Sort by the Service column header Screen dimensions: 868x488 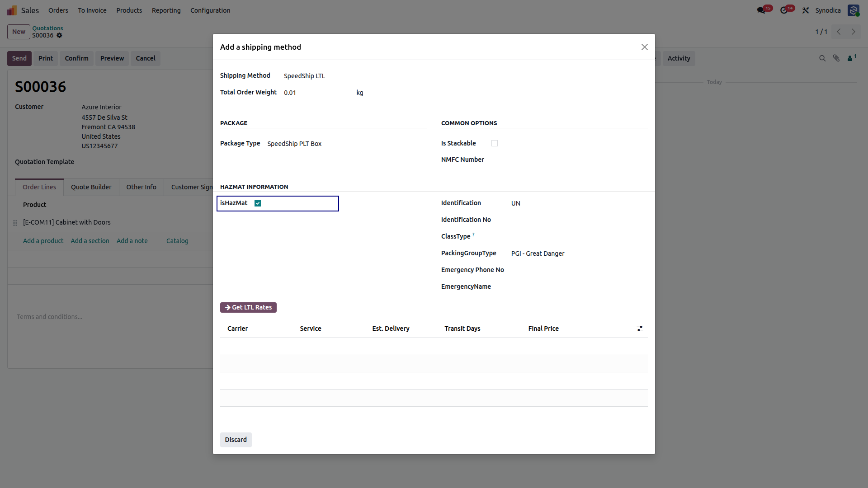click(311, 328)
